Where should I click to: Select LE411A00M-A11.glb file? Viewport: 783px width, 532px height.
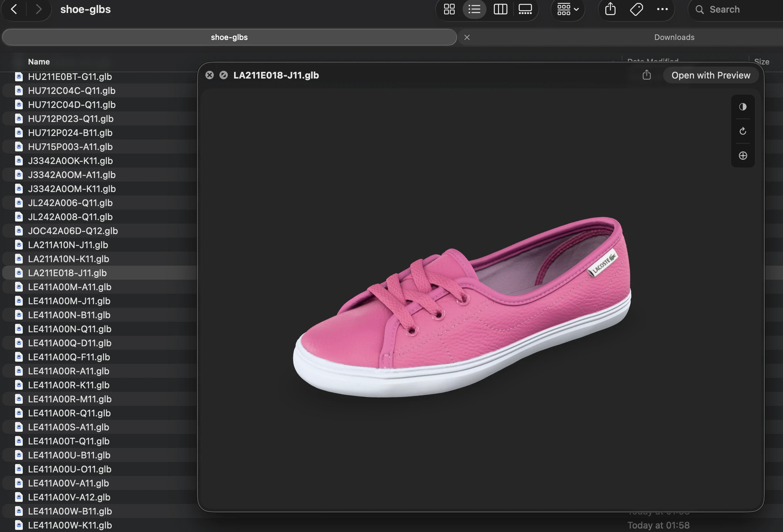[69, 287]
